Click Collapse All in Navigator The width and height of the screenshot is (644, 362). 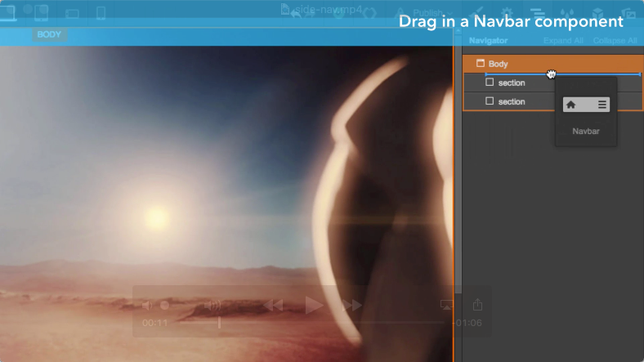click(x=615, y=41)
